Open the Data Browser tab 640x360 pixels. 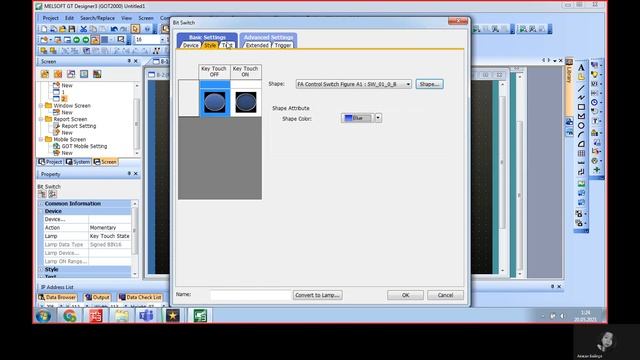click(57, 297)
